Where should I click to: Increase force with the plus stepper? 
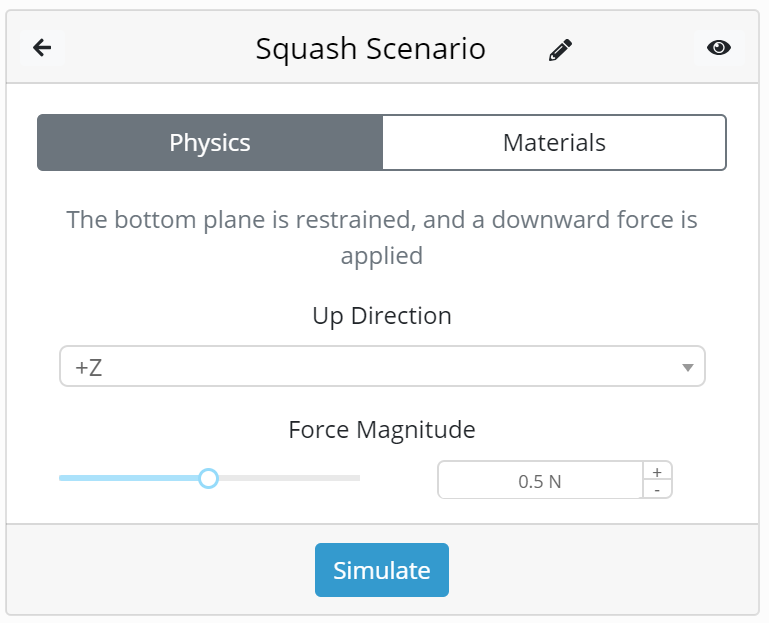(x=657, y=471)
